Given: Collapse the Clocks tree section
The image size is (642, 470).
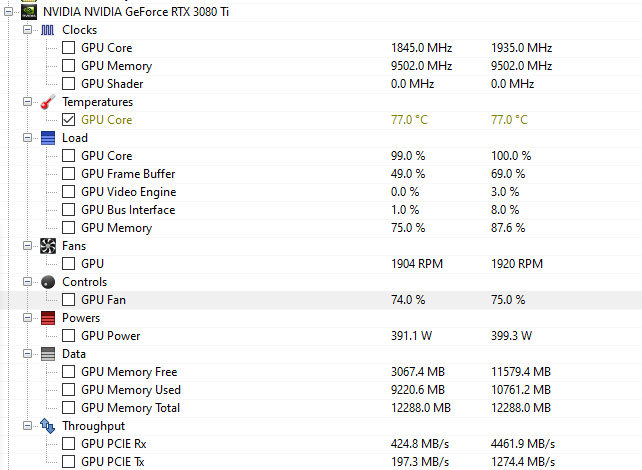Looking at the screenshot, I should click(x=28, y=30).
